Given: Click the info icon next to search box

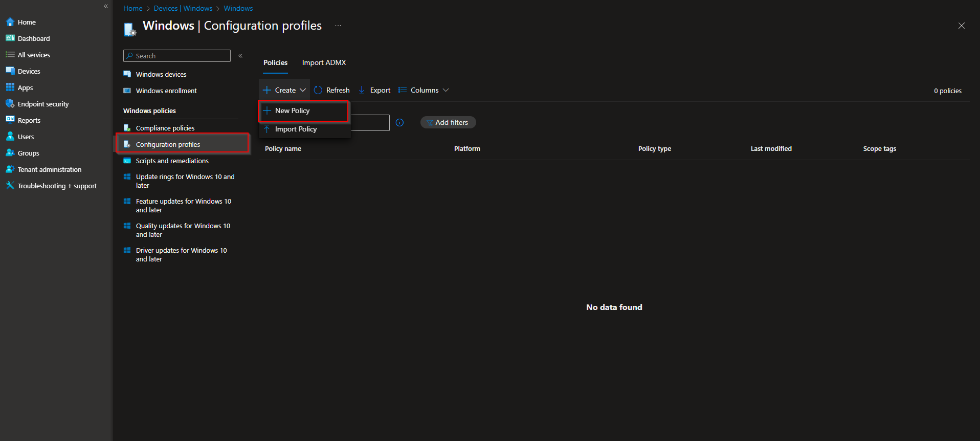Looking at the screenshot, I should [x=400, y=122].
